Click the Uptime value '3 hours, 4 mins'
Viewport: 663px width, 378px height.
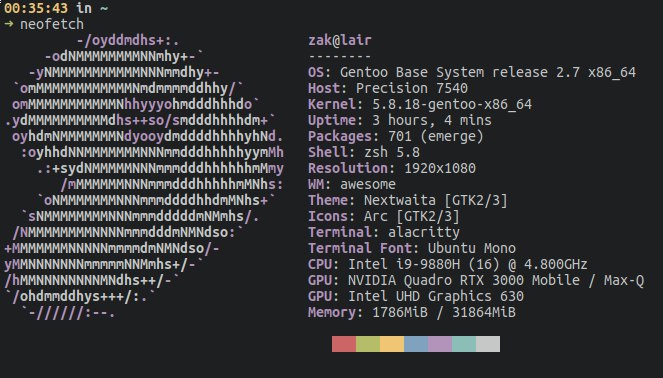(x=432, y=121)
